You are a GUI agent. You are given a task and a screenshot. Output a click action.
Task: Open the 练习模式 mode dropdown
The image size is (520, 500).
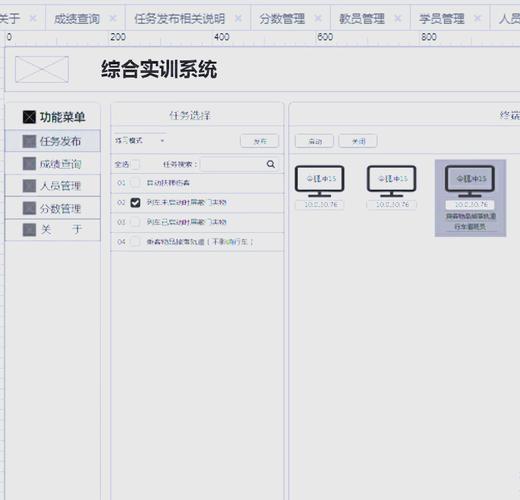click(140, 141)
